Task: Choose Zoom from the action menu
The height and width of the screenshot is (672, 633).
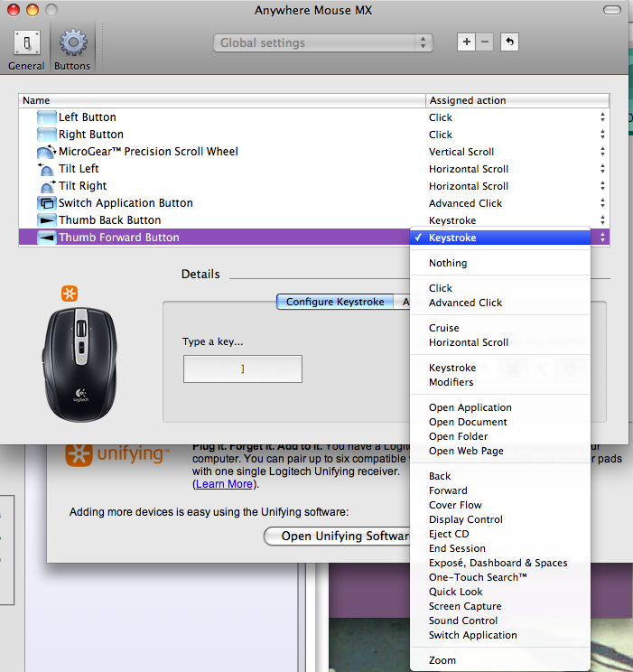Action: pos(500,660)
